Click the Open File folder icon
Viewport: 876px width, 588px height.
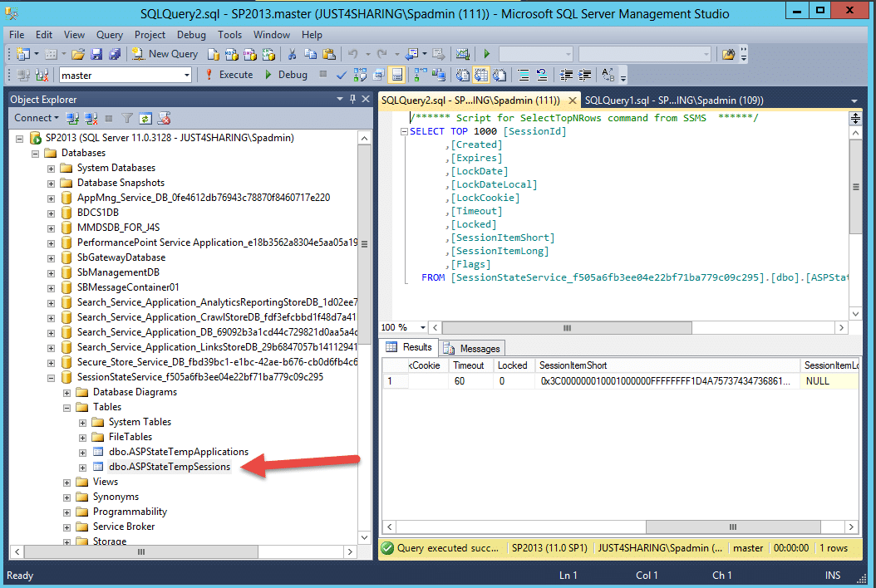78,54
